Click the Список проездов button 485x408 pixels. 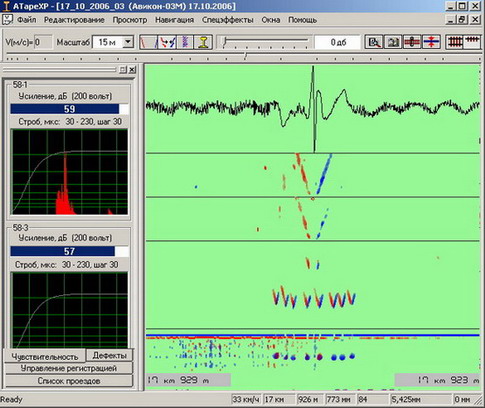[69, 381]
